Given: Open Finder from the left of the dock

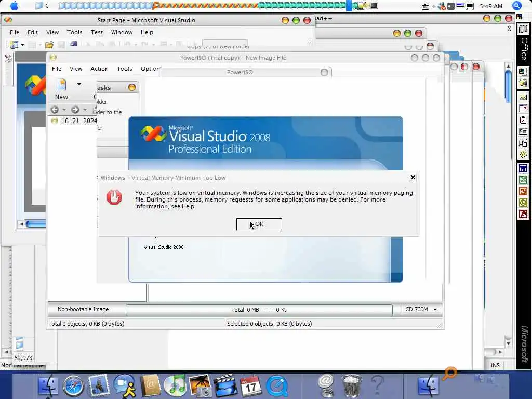Looking at the screenshot, I should point(48,386).
